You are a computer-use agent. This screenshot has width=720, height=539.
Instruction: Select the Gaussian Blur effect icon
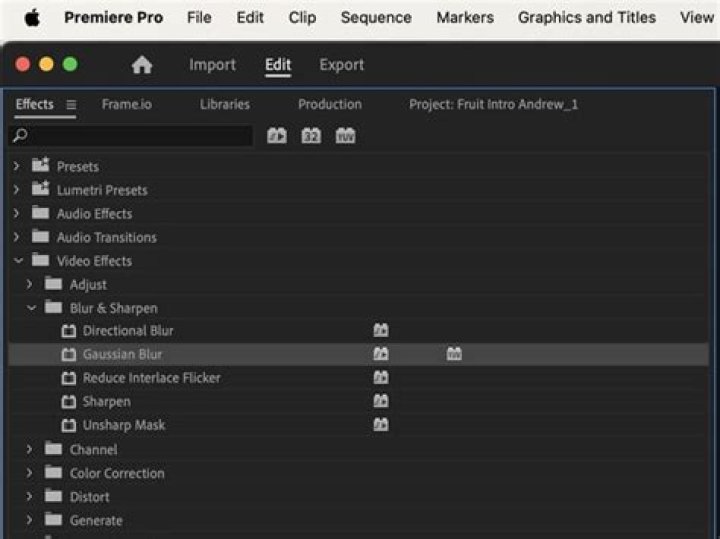(69, 354)
